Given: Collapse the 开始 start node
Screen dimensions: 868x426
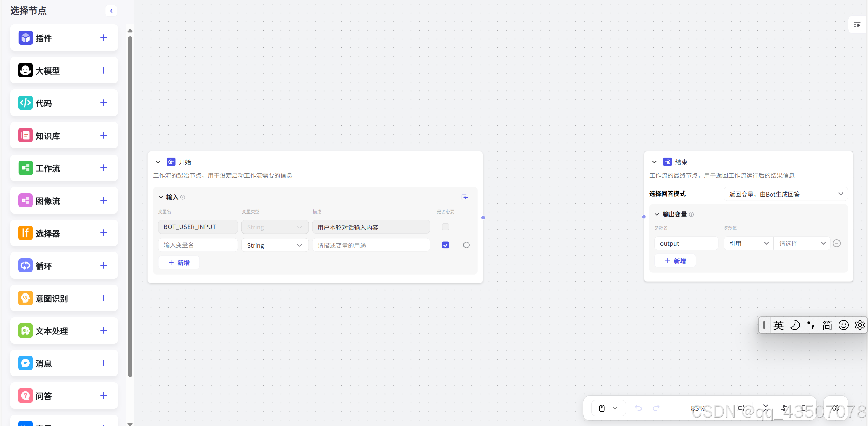Looking at the screenshot, I should 158,162.
